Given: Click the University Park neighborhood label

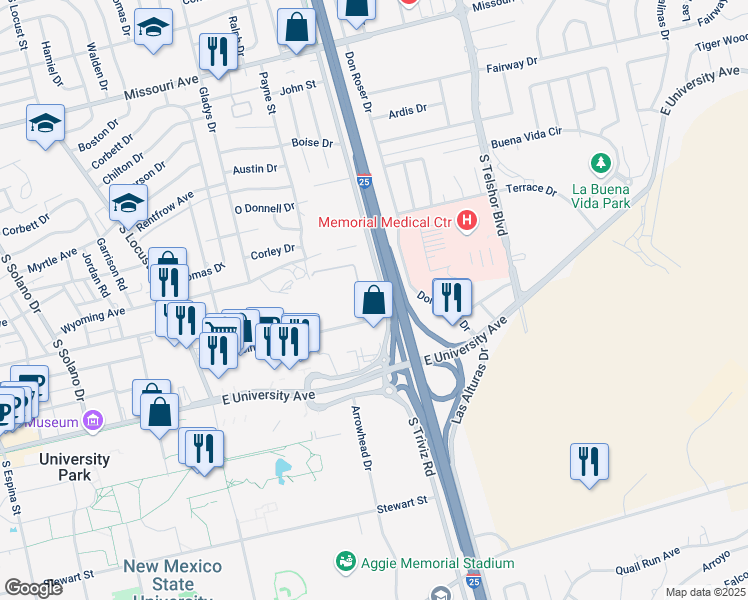Looking at the screenshot, I should point(74,467).
